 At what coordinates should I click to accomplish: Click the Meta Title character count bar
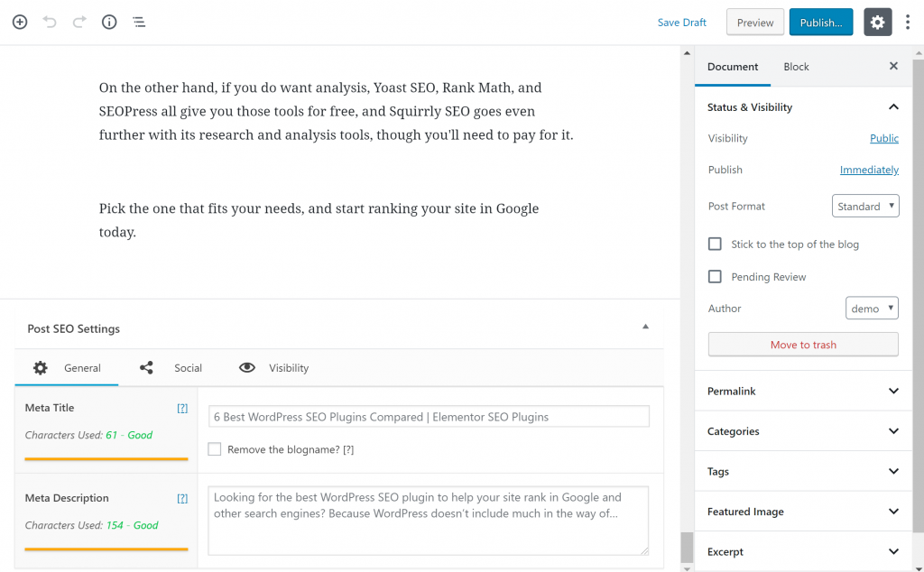[x=106, y=459]
